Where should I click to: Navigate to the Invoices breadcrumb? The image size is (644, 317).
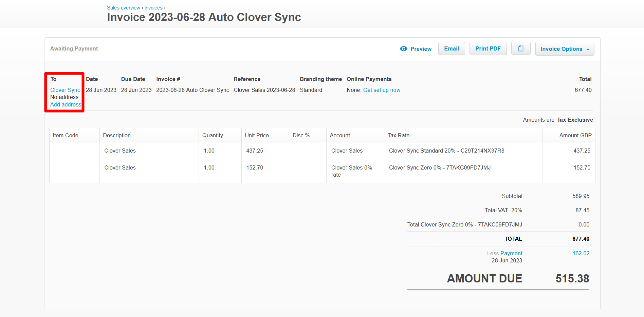[153, 7]
